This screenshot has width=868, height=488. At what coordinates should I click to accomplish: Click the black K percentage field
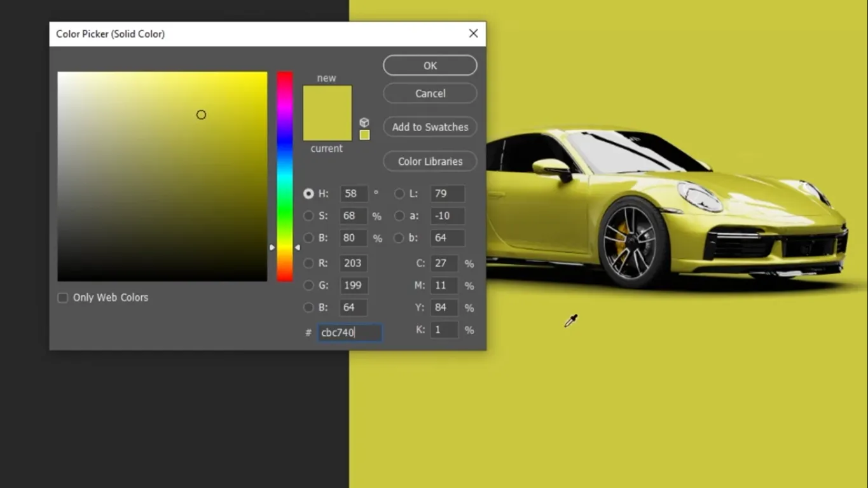pyautogui.click(x=444, y=330)
